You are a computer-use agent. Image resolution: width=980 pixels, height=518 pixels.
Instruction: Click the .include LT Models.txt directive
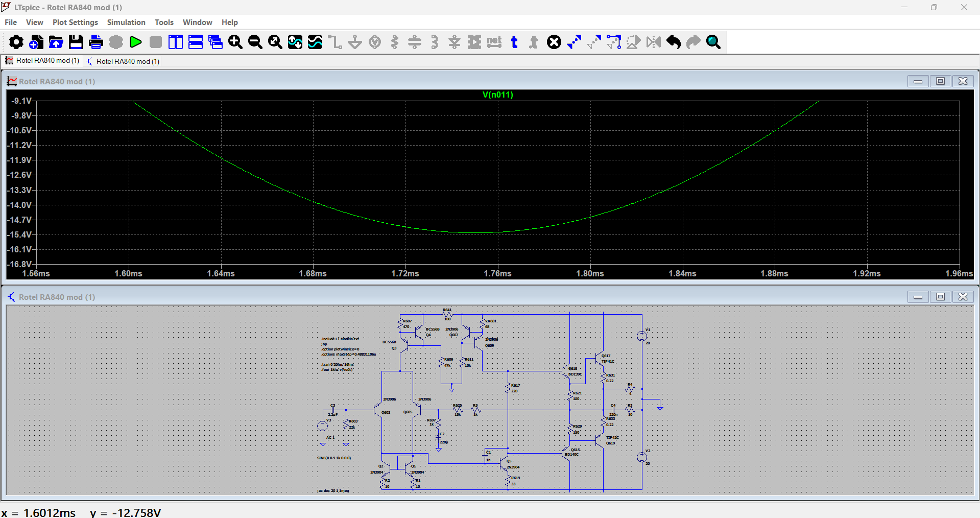pos(340,339)
